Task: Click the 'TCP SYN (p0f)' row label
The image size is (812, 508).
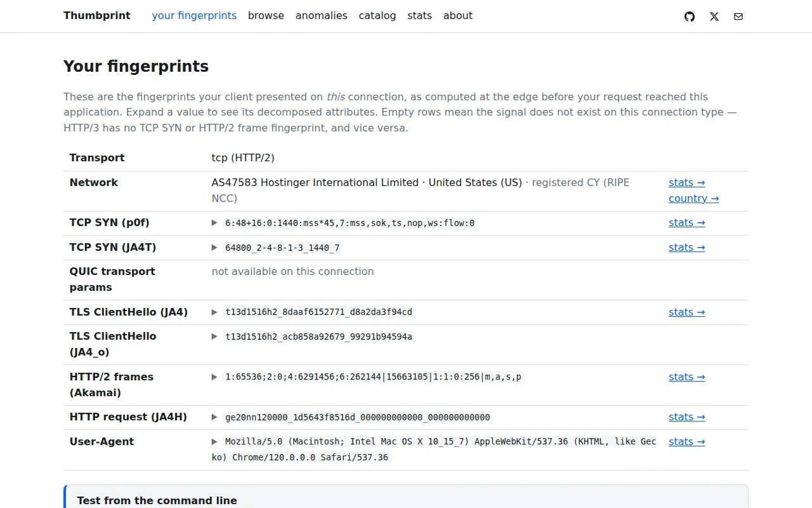Action: coord(110,222)
